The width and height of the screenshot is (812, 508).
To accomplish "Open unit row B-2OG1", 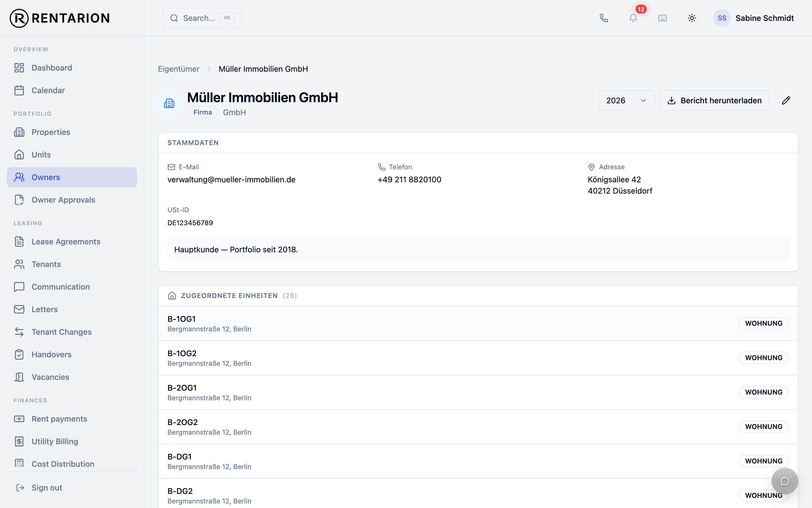I will tap(478, 392).
